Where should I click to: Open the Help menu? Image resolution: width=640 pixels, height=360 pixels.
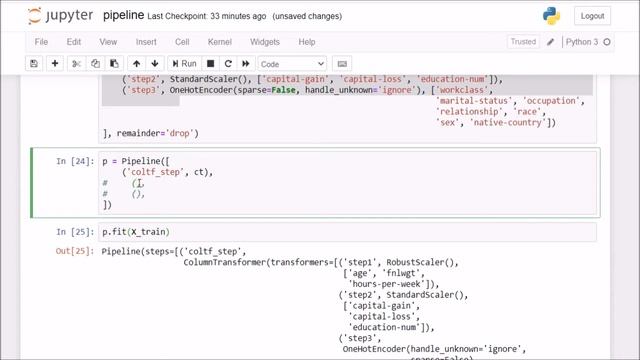click(307, 42)
